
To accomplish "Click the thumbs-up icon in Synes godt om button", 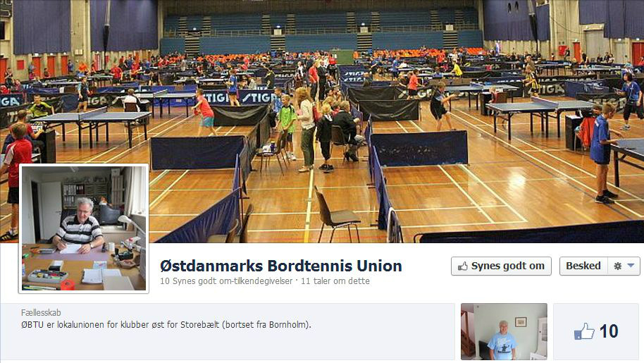I will 463,266.
